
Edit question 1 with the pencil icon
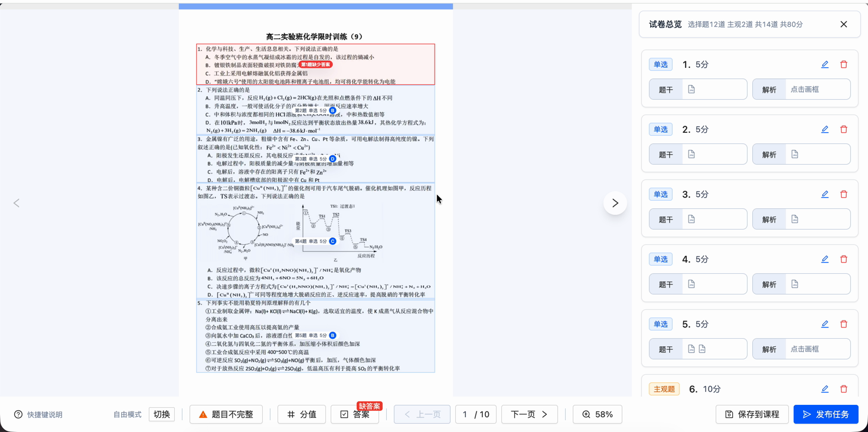click(x=825, y=64)
